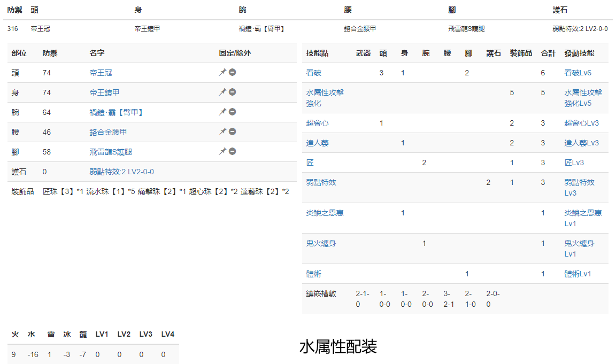Viewport: 616px width, 364px height.
Task: Open the 看破 skill link
Action: tap(313, 73)
